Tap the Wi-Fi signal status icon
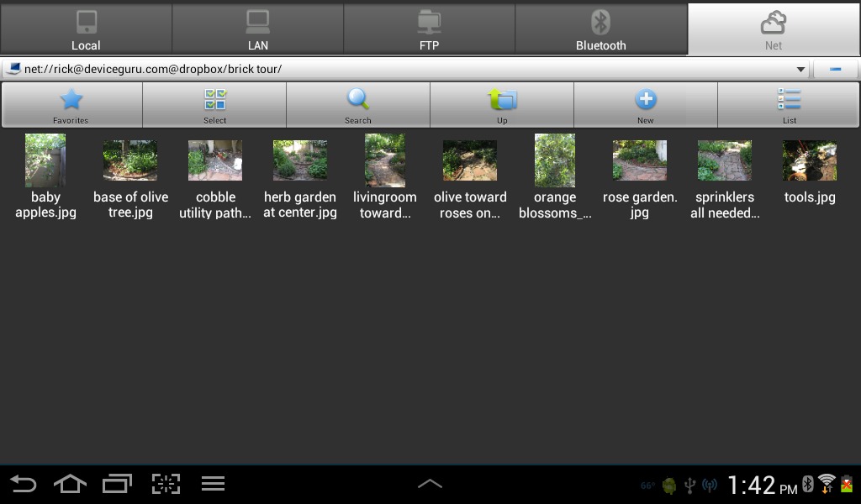861x504 pixels. click(827, 484)
